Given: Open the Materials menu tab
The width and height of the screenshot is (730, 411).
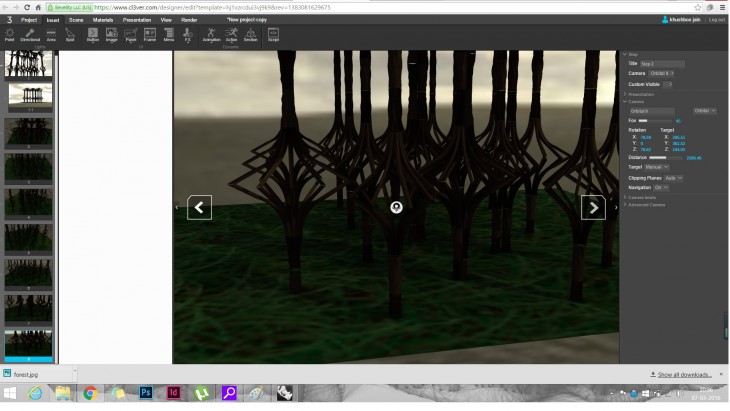Looking at the screenshot, I should [103, 19].
